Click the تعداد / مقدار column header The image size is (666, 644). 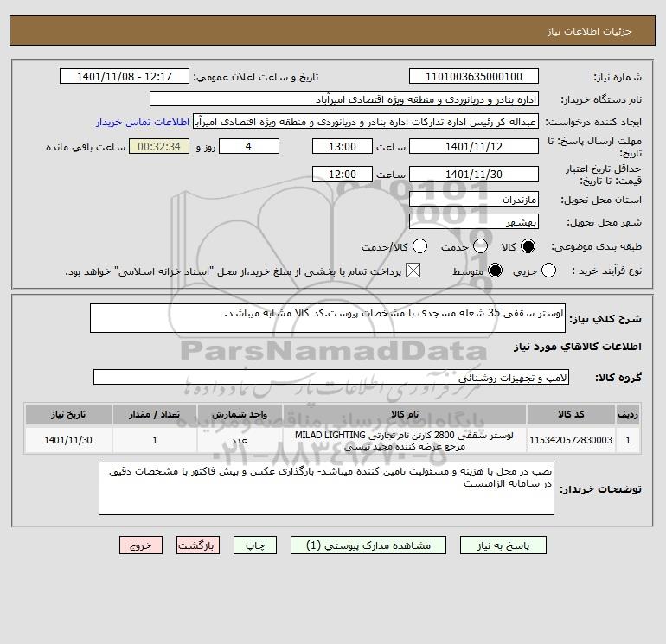(x=155, y=414)
